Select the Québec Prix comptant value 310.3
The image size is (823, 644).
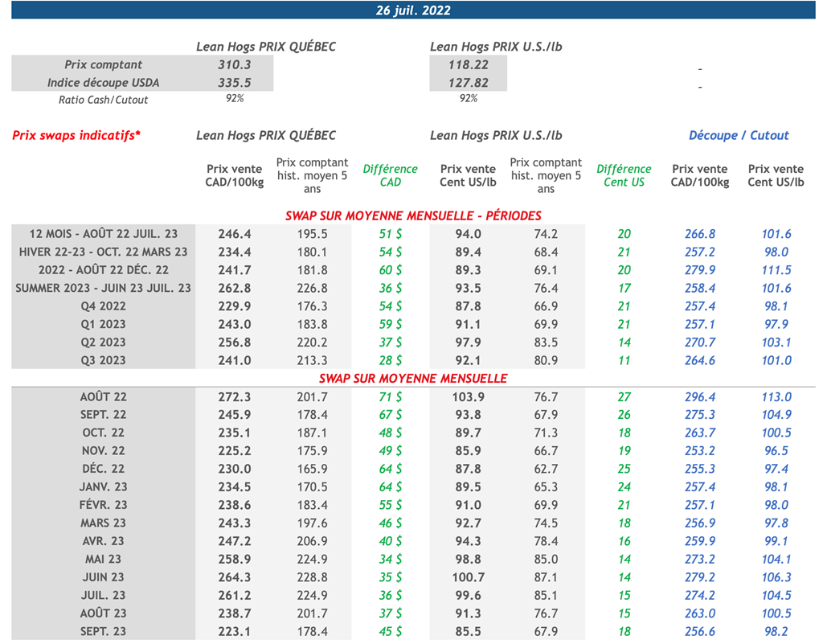tap(235, 65)
